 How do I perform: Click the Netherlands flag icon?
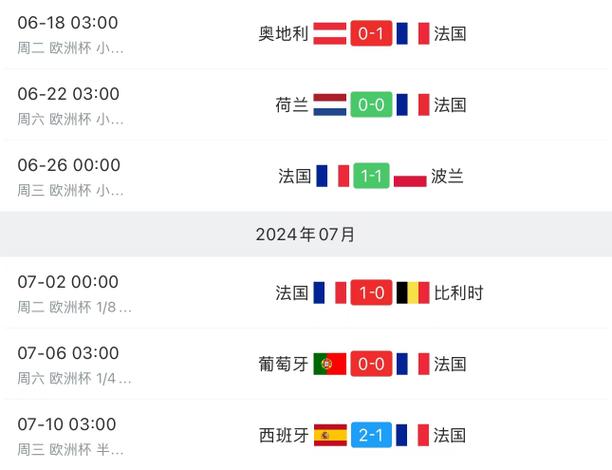329,105
